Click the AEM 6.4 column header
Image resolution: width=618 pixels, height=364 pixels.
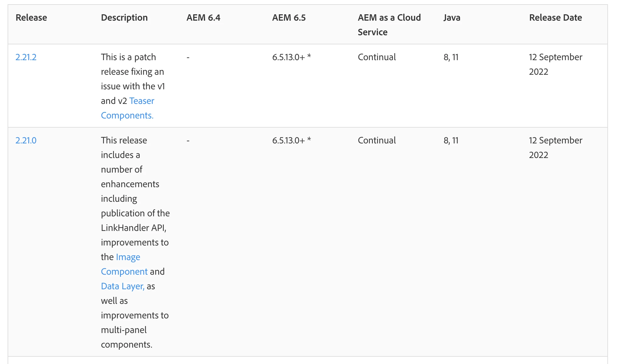203,18
